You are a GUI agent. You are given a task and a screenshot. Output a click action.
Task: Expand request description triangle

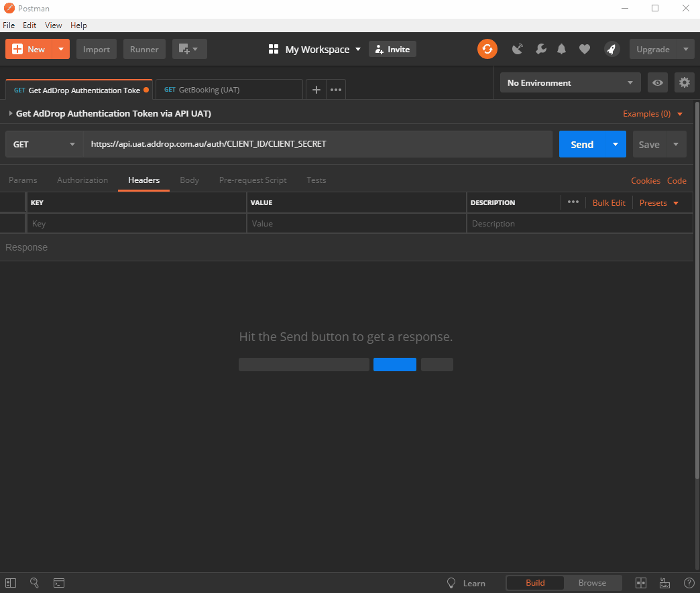tap(10, 113)
